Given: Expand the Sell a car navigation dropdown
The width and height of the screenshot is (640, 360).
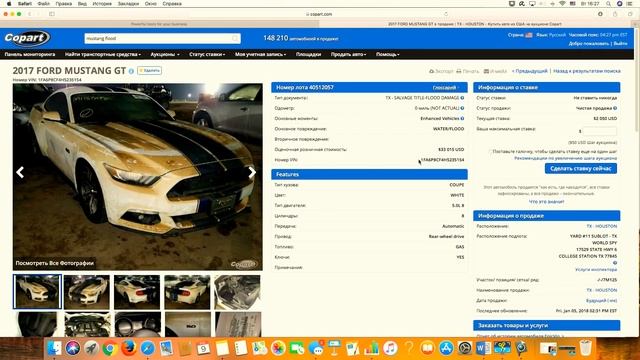Looking at the screenshot, I should coord(349,54).
